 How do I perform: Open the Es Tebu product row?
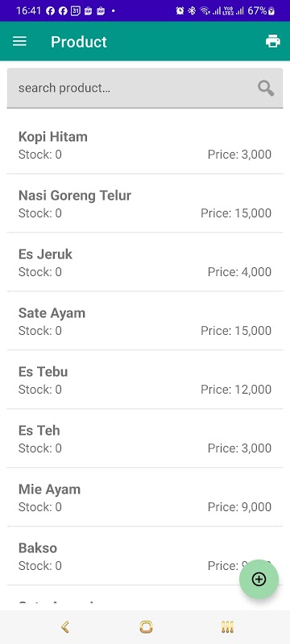145,379
